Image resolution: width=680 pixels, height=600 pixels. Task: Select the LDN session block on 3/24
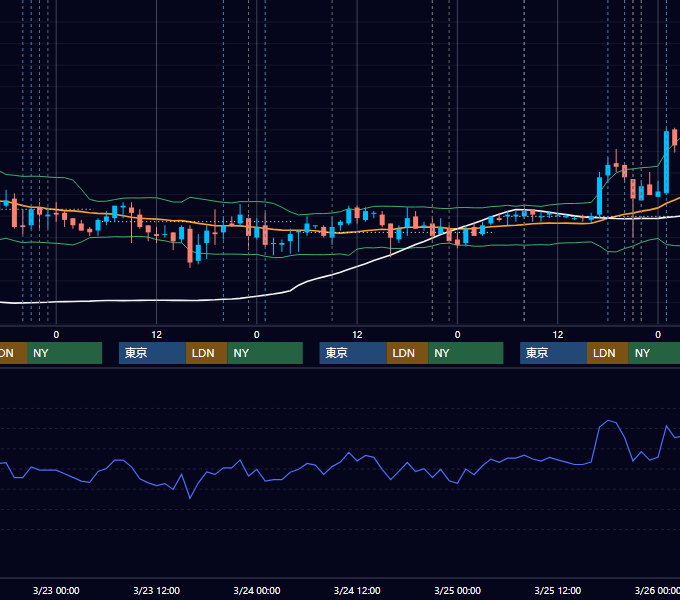pyautogui.click(x=407, y=353)
